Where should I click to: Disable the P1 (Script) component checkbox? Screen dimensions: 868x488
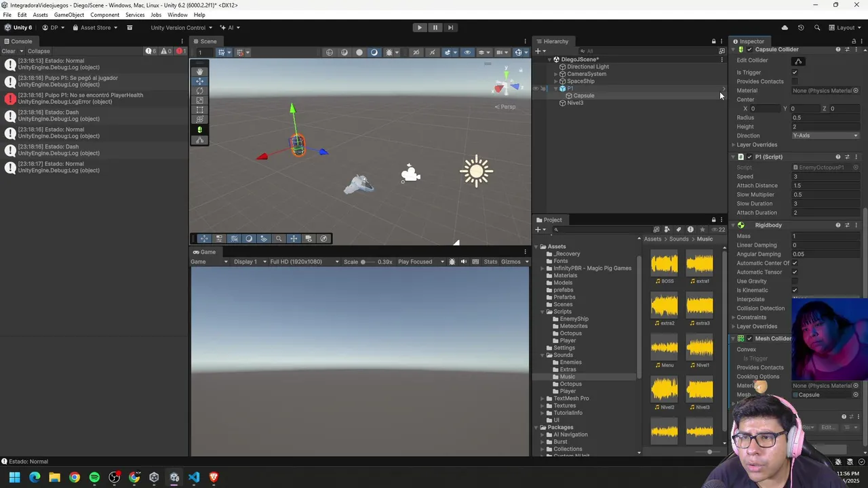[x=749, y=157]
